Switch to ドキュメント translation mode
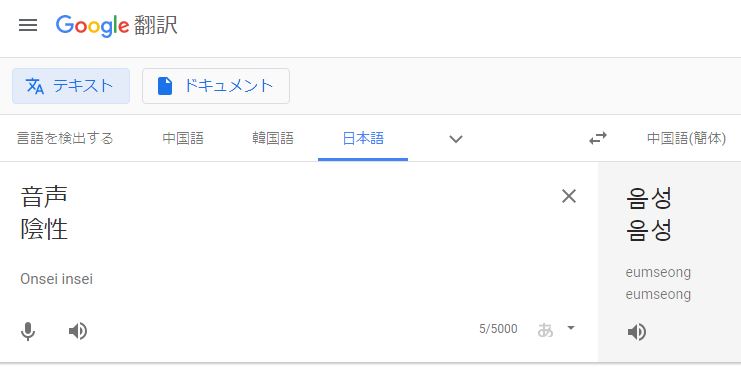Screen dimensions: 741x392 216,86
